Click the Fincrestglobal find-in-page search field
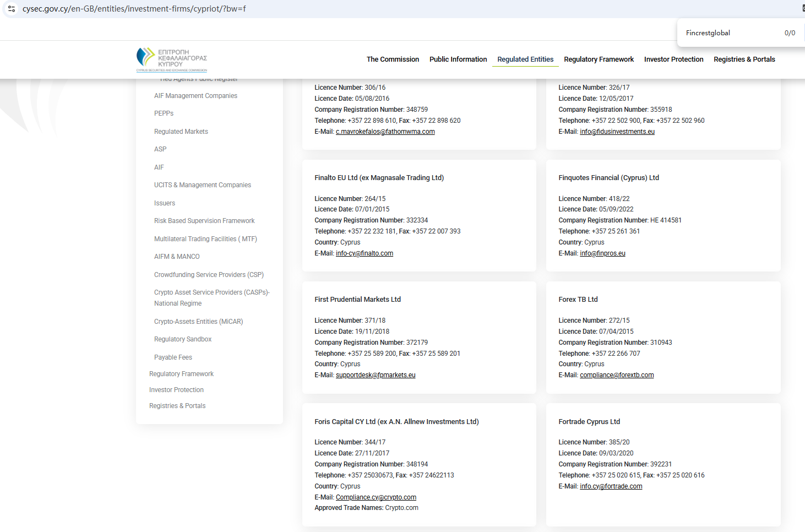 [727, 33]
